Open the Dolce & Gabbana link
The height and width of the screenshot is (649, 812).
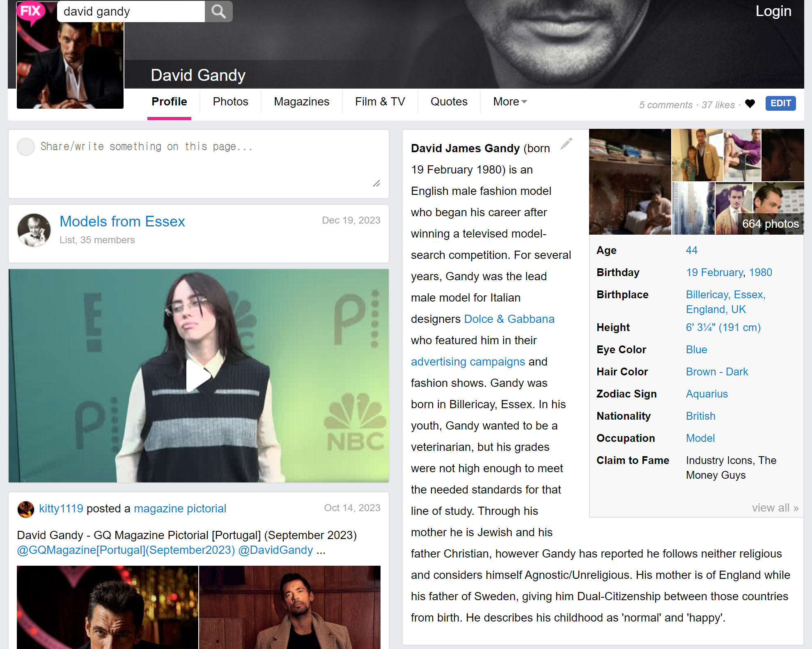point(509,319)
